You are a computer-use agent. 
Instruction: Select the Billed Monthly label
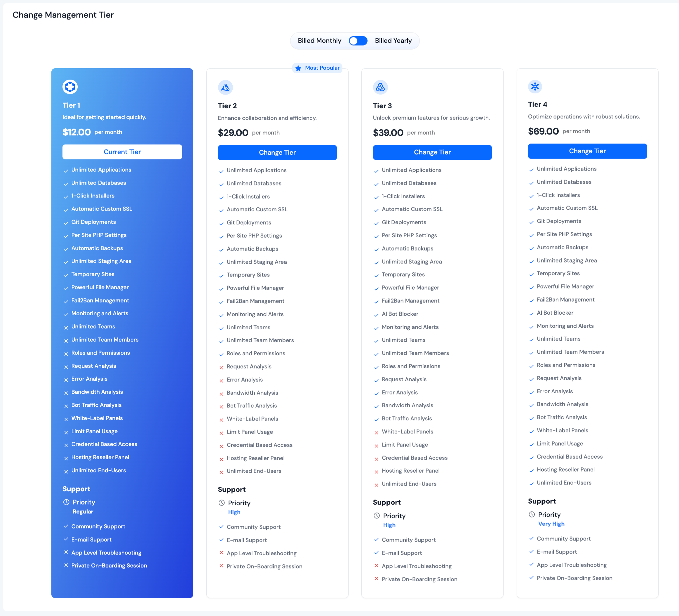[x=319, y=41]
